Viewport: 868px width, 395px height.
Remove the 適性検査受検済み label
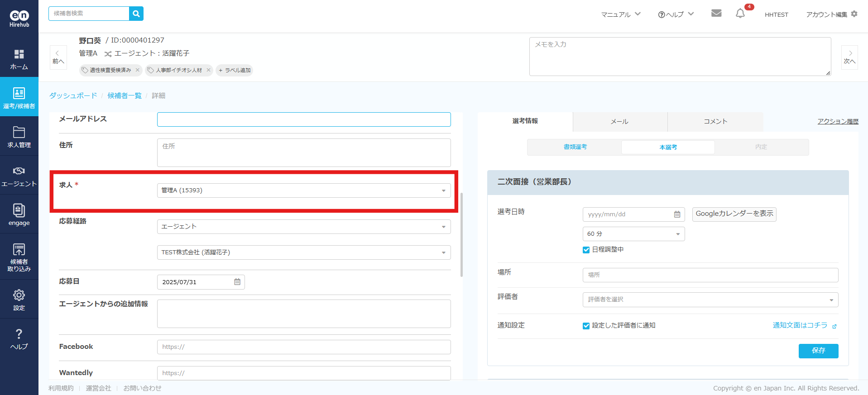[x=138, y=70]
